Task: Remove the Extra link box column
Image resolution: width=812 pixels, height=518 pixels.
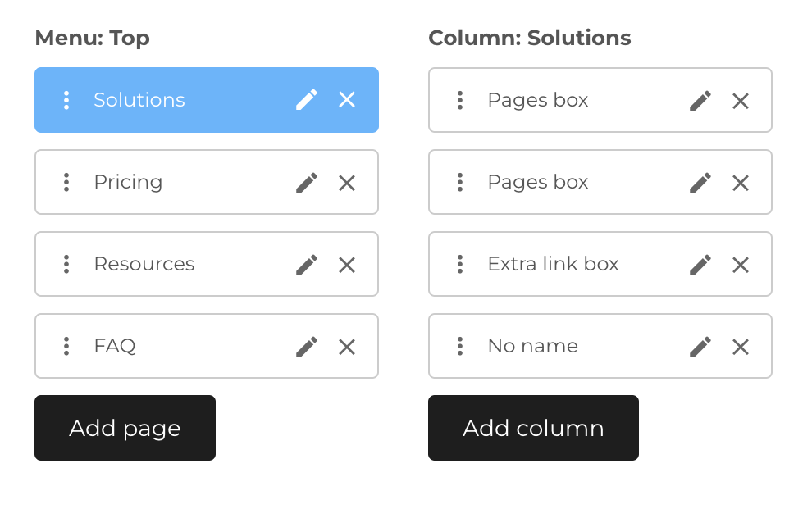Action: point(740,264)
